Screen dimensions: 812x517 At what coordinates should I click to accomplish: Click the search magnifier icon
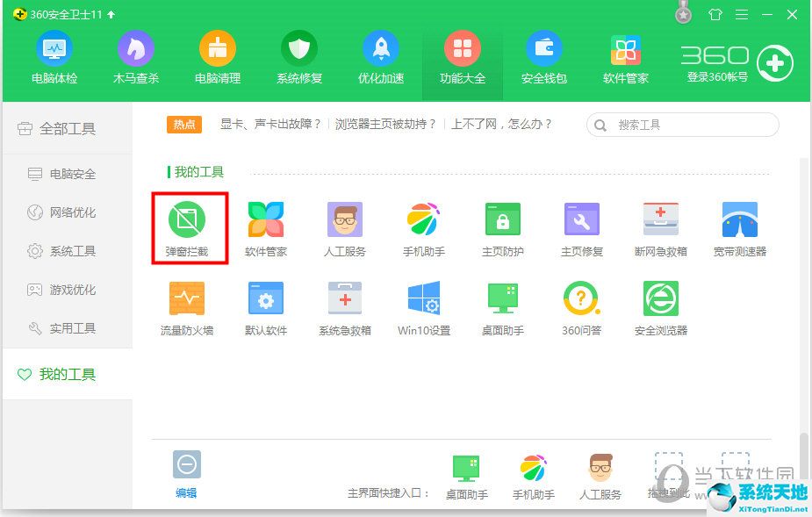(600, 126)
